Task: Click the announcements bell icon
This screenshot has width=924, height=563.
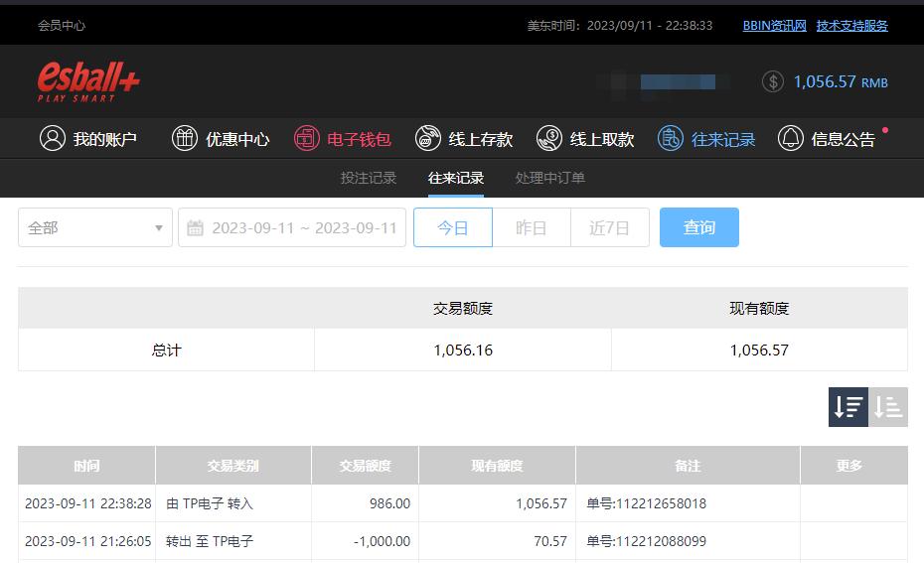Action: click(791, 138)
